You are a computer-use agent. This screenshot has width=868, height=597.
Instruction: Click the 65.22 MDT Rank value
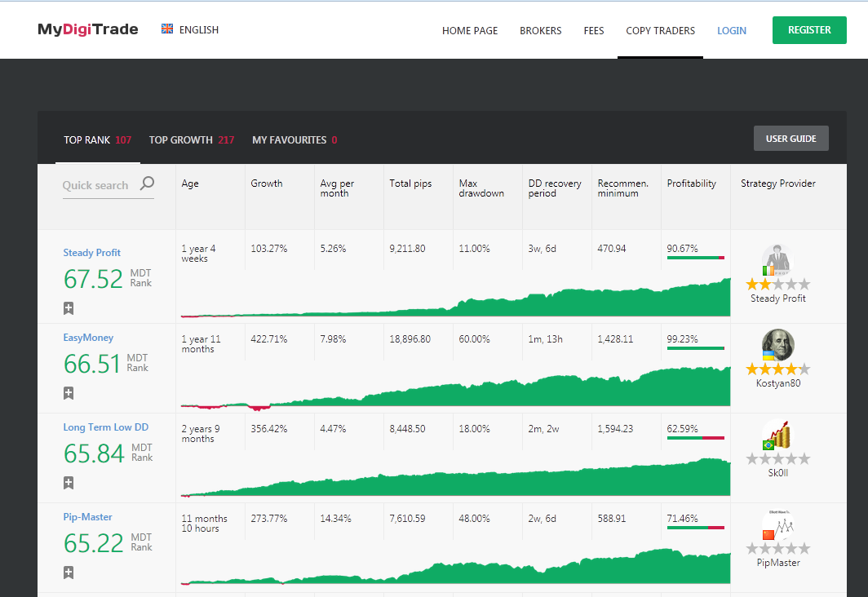(93, 543)
